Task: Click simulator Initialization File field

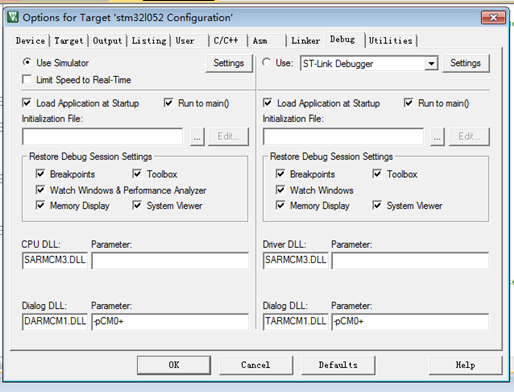Action: [102, 137]
